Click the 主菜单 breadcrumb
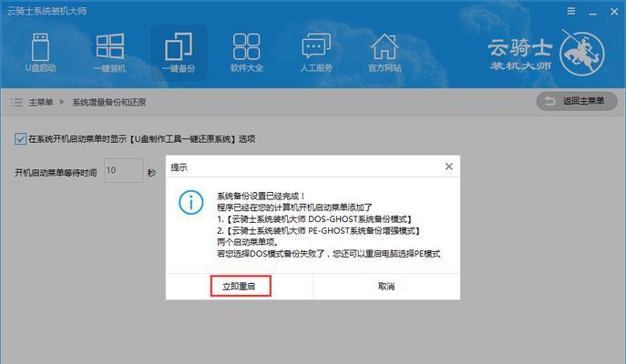 point(41,103)
